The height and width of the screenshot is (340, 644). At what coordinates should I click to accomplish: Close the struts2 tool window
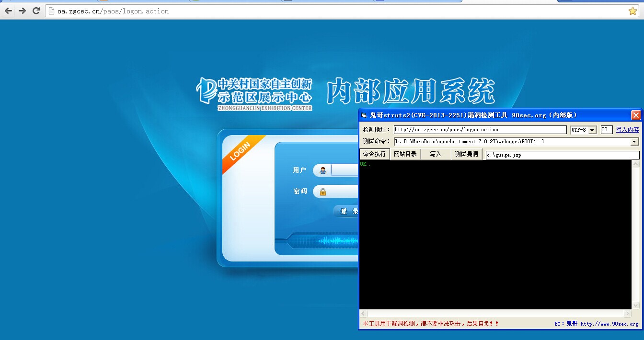(635, 115)
